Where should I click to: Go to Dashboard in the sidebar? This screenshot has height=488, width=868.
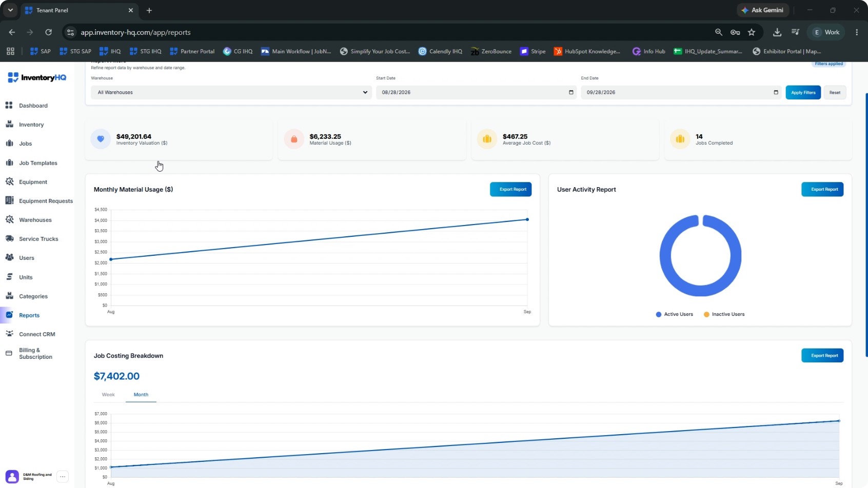pos(33,106)
